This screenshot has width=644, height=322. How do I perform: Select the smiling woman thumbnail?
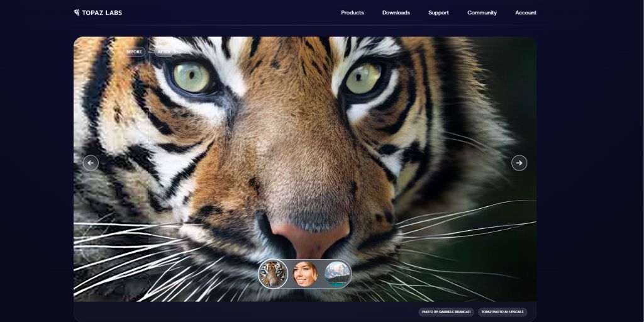coord(305,274)
